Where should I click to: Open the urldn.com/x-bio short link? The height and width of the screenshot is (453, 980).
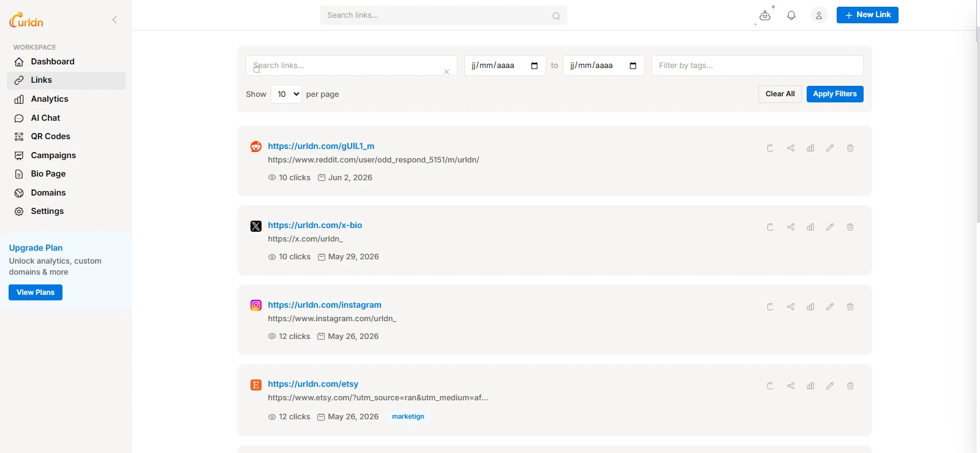tap(315, 225)
